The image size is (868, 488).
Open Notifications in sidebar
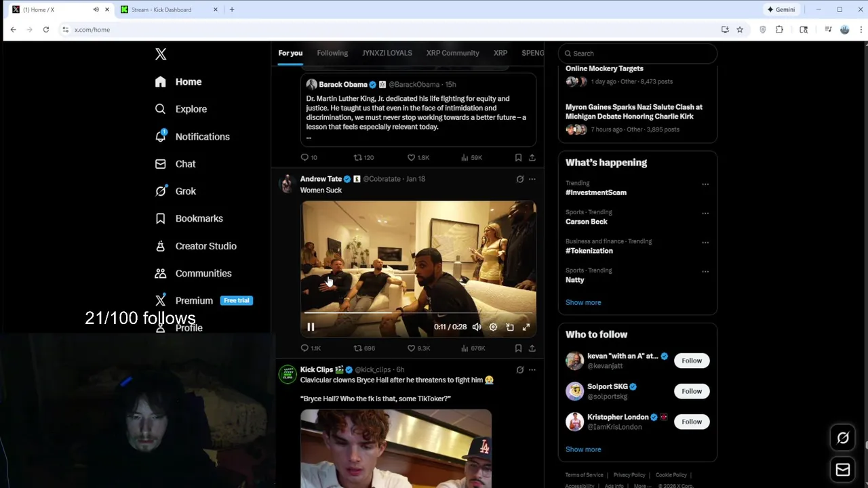point(192,136)
